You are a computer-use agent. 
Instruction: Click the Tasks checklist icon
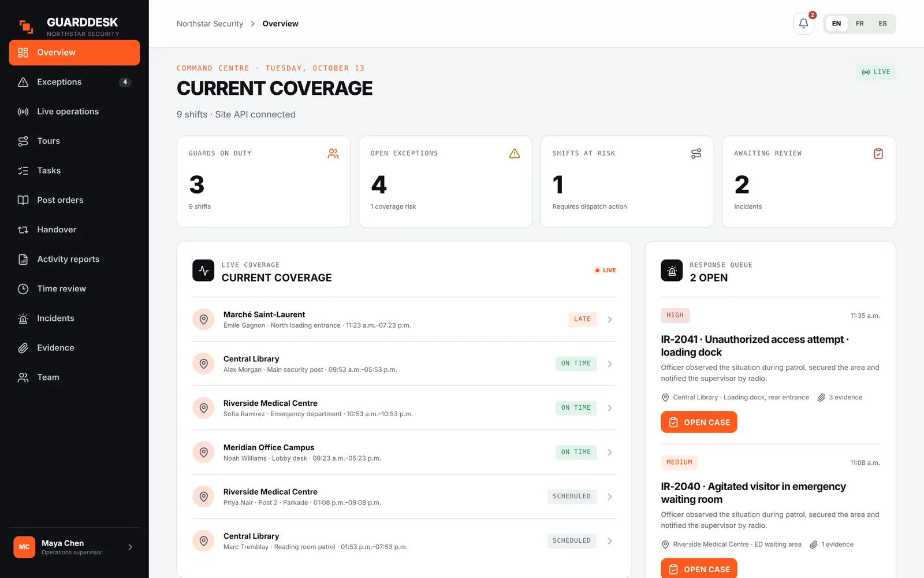(23, 171)
